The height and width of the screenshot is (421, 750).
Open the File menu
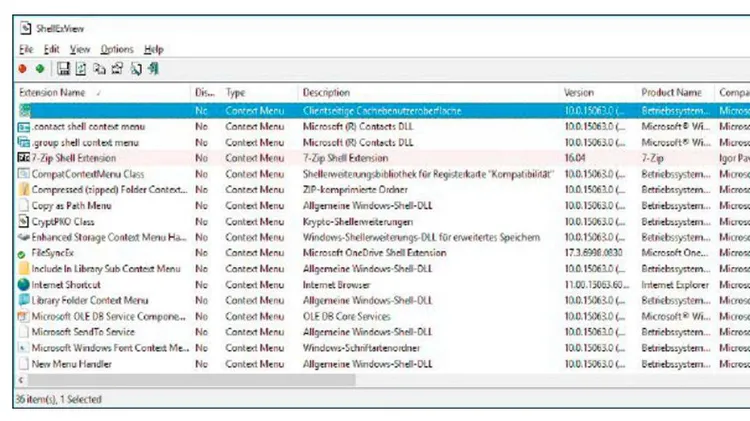(x=26, y=49)
